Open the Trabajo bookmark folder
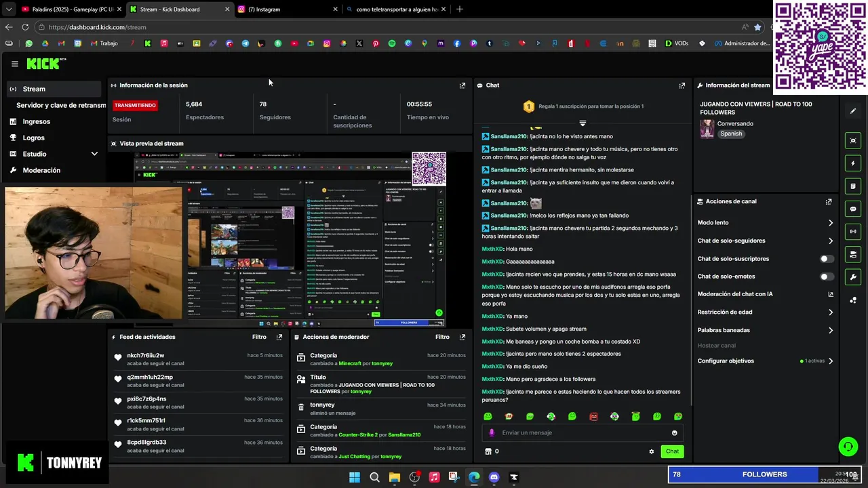Image resolution: width=868 pixels, height=488 pixels. (x=104, y=43)
